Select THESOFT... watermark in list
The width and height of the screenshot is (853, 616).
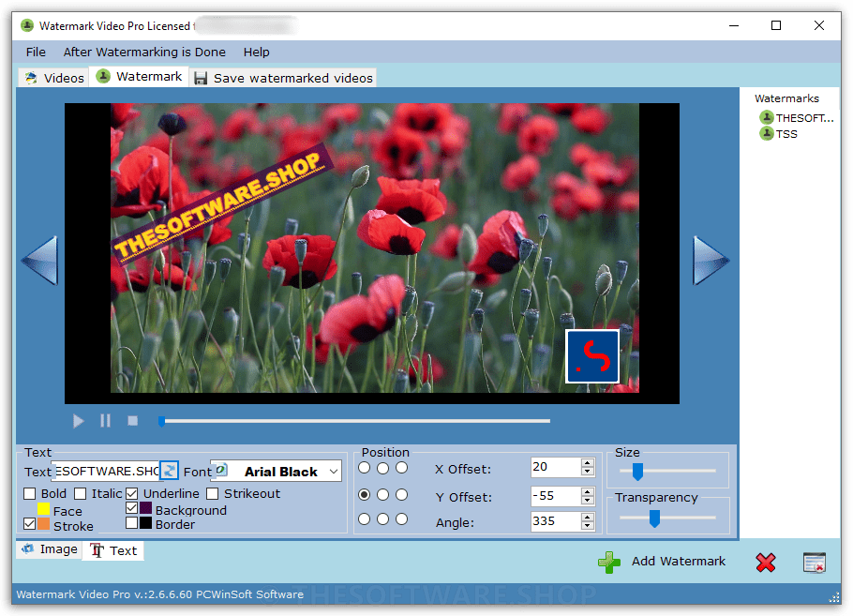click(x=804, y=117)
